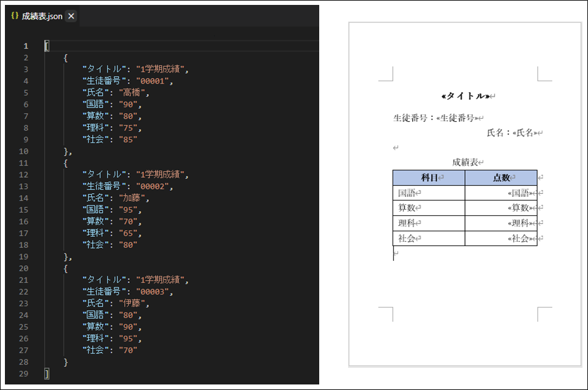Click "算数" key on line 25
This screenshot has width=588, height=390.
click(95, 327)
